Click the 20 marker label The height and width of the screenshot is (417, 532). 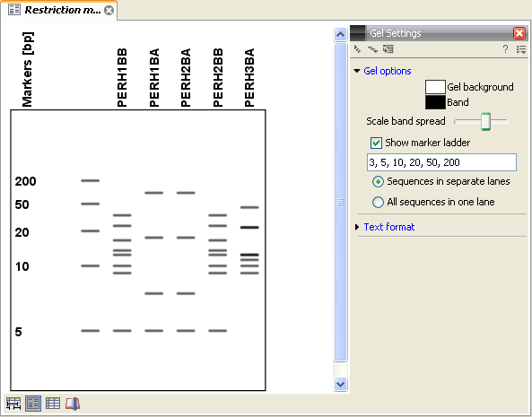click(x=22, y=232)
